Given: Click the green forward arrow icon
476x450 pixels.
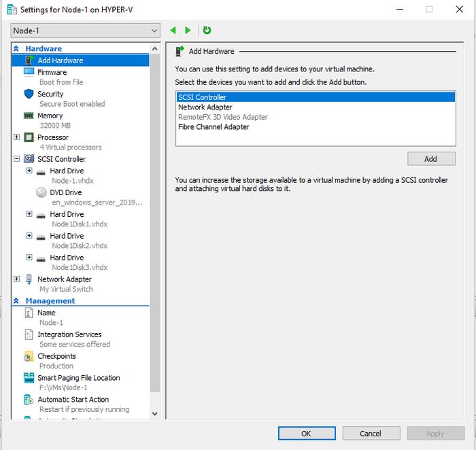Looking at the screenshot, I should (x=188, y=31).
